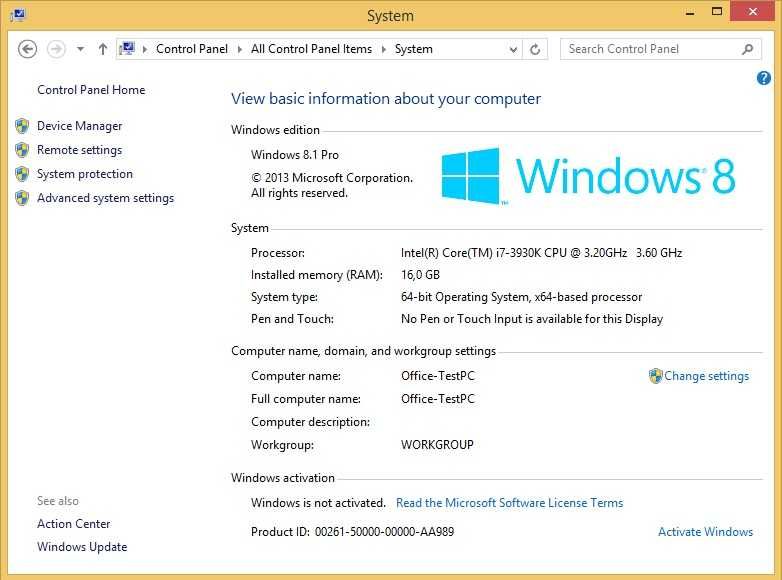The height and width of the screenshot is (580, 782).
Task: Select All Control Panel Items breadcrumb
Action: click(x=311, y=49)
